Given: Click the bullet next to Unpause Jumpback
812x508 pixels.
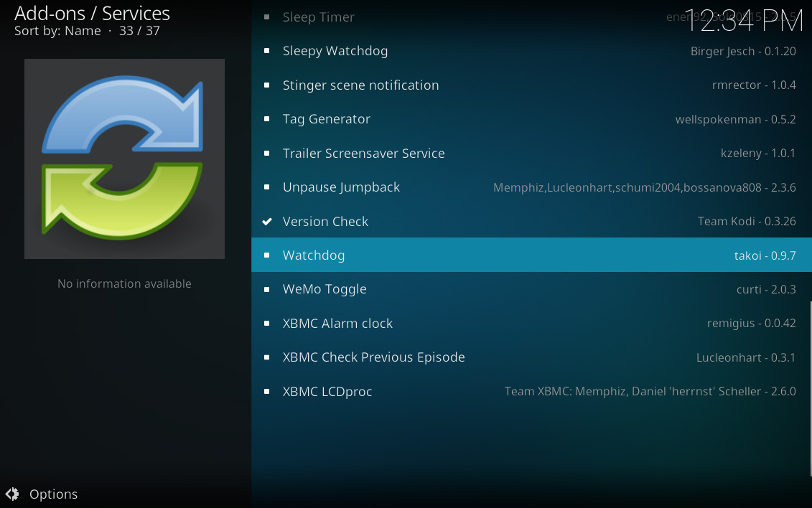Looking at the screenshot, I should click(266, 187).
